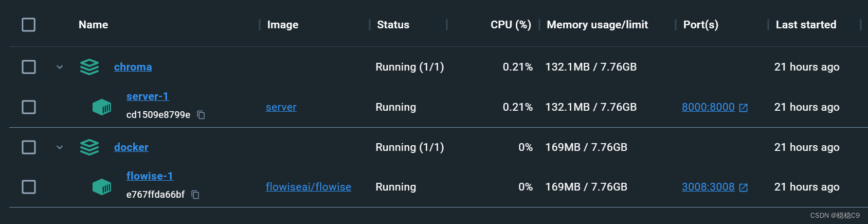The image size is (868, 224).
Task: Copy container ID e767ffda66bf
Action: coord(195,195)
